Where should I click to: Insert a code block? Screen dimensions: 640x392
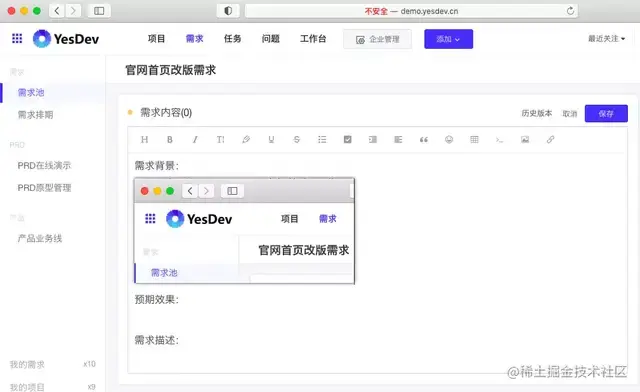[x=500, y=140]
